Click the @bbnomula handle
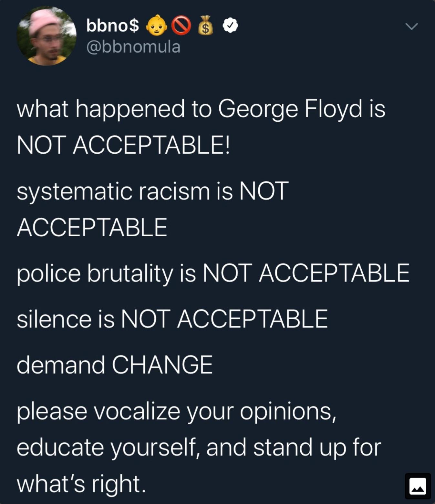This screenshot has width=435, height=504. tap(133, 47)
